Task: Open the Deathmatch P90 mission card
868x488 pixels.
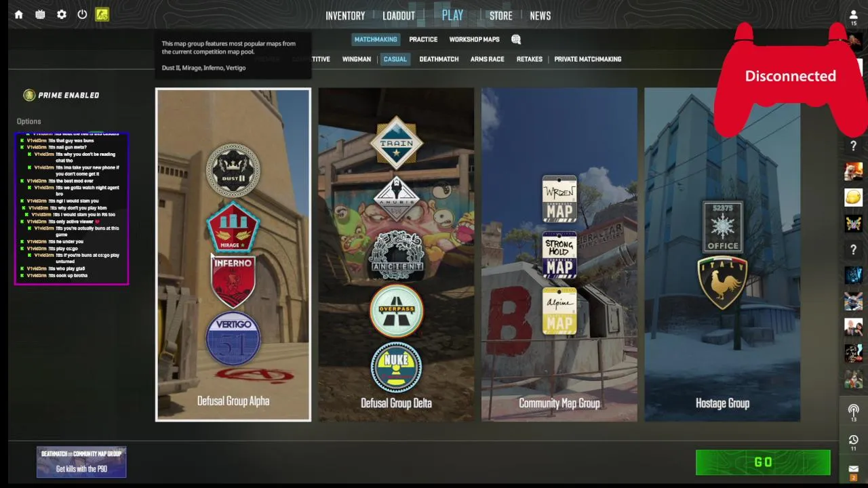Action: 81,462
